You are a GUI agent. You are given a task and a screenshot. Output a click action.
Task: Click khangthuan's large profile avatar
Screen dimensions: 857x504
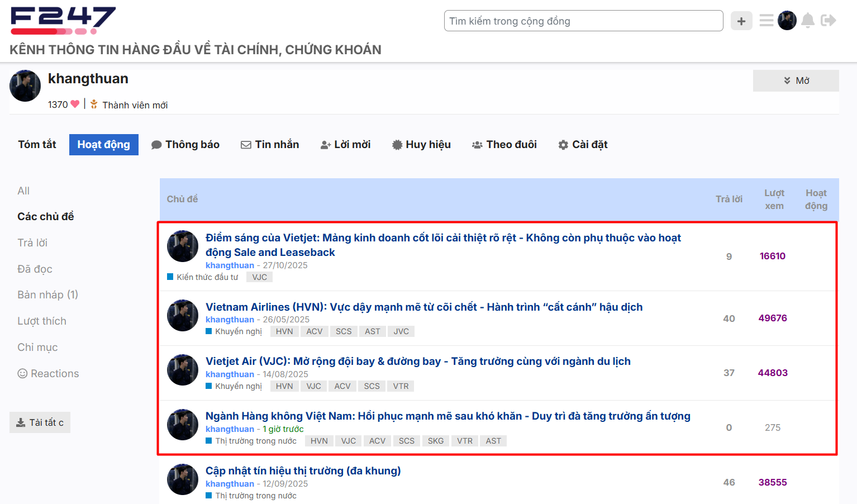(x=25, y=85)
